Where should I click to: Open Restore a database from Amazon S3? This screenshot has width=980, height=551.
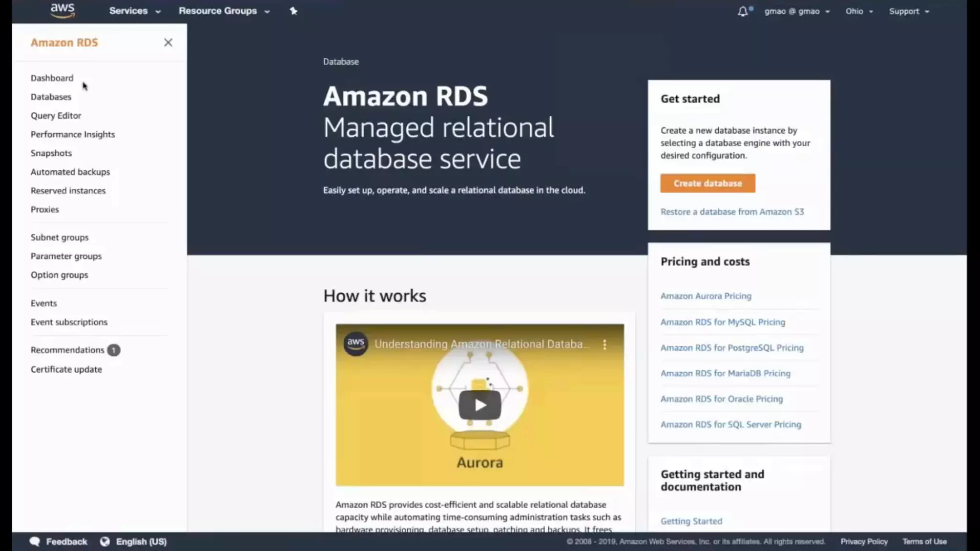tap(732, 212)
